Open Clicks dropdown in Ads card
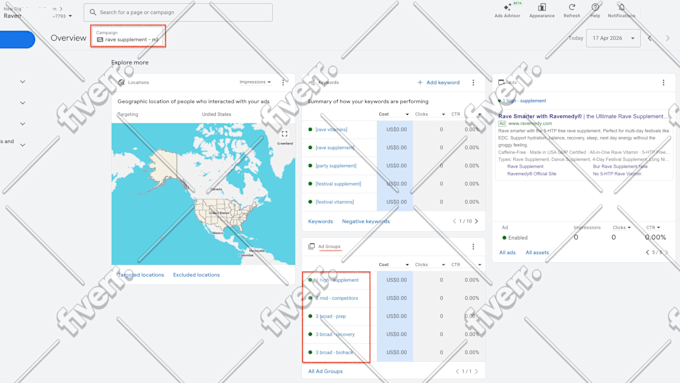This screenshot has width=680, height=383. [621, 227]
